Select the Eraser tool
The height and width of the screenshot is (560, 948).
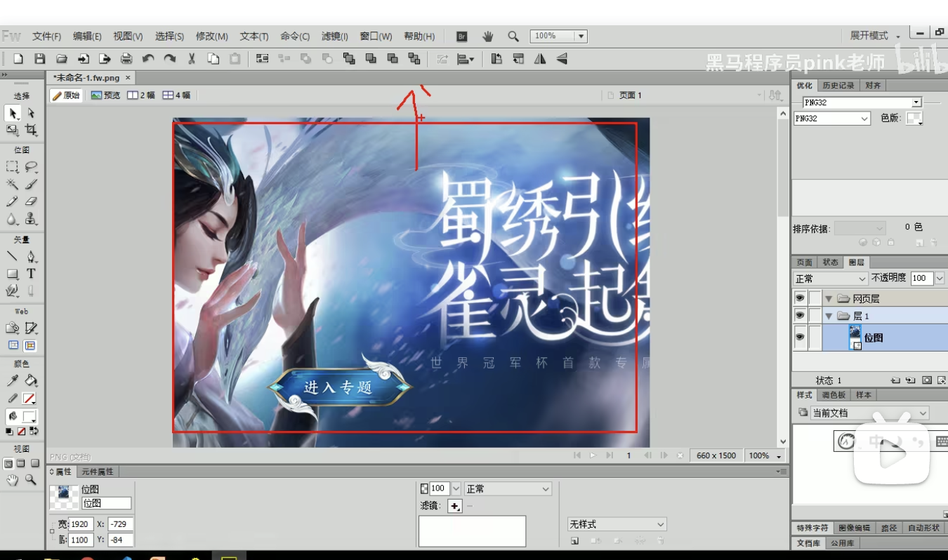[31, 201]
